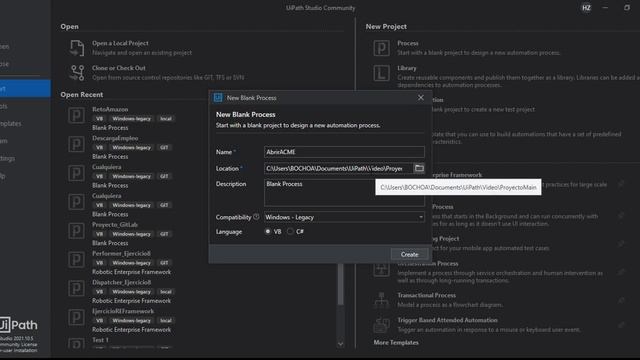The height and width of the screenshot is (360, 640).
Task: Select the RetoAmazon project name
Action: click(x=110, y=109)
